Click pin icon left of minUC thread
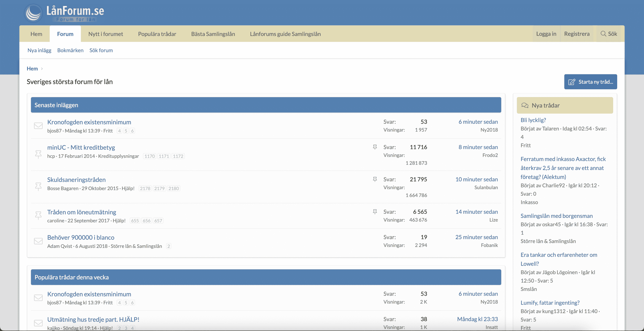 (x=38, y=154)
